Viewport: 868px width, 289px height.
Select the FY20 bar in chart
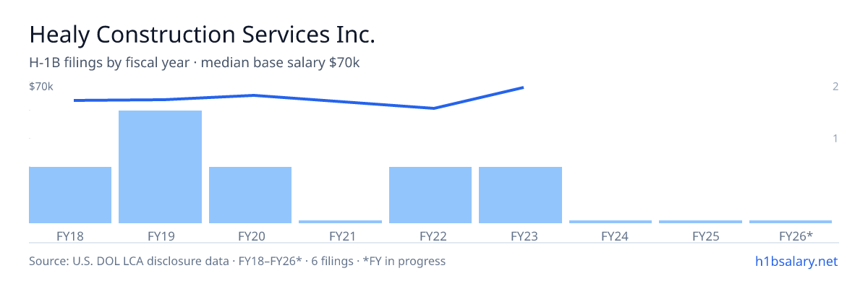(x=250, y=195)
